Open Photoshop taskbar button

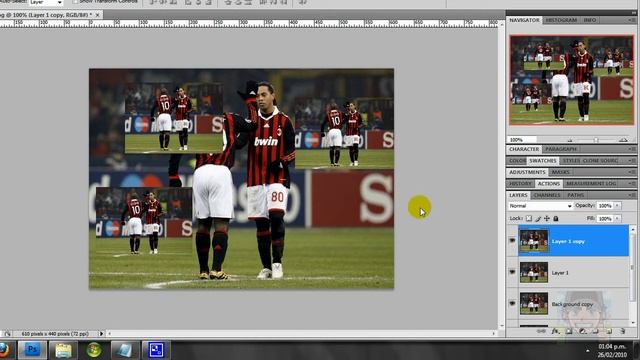pyautogui.click(x=32, y=350)
